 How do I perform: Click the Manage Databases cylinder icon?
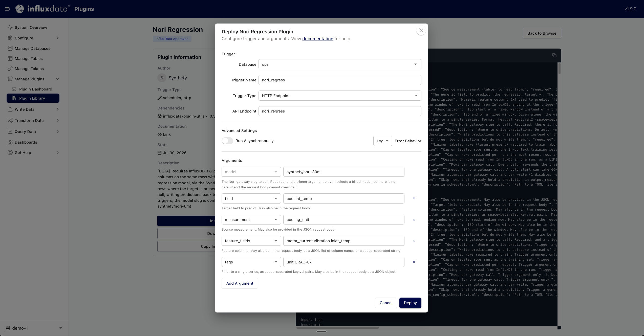tap(10, 48)
